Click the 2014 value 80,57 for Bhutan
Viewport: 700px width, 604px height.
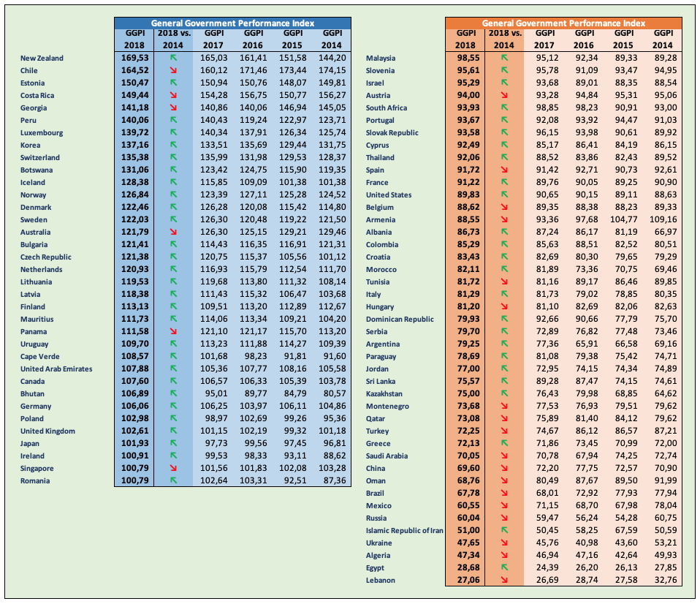335,393
